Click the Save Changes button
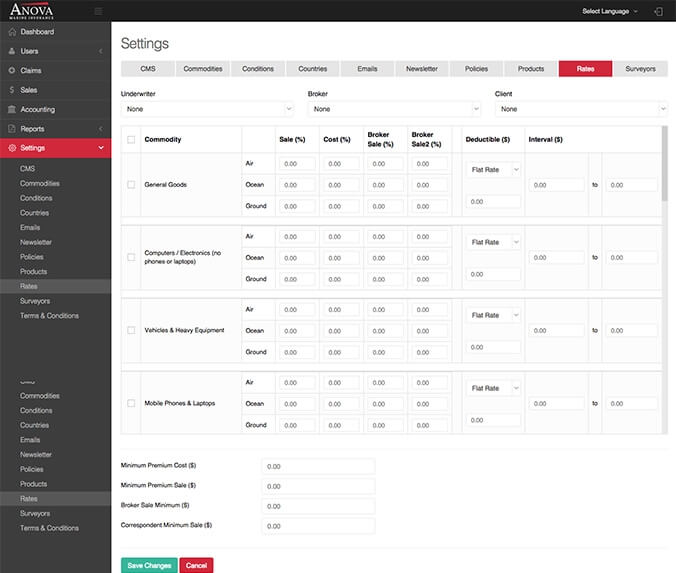676x573 pixels. tap(149, 565)
